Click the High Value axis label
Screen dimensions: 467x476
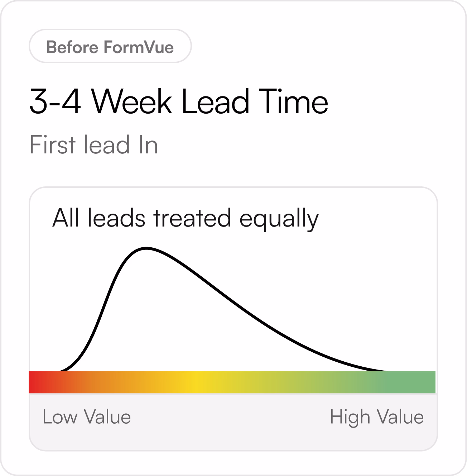(x=377, y=417)
